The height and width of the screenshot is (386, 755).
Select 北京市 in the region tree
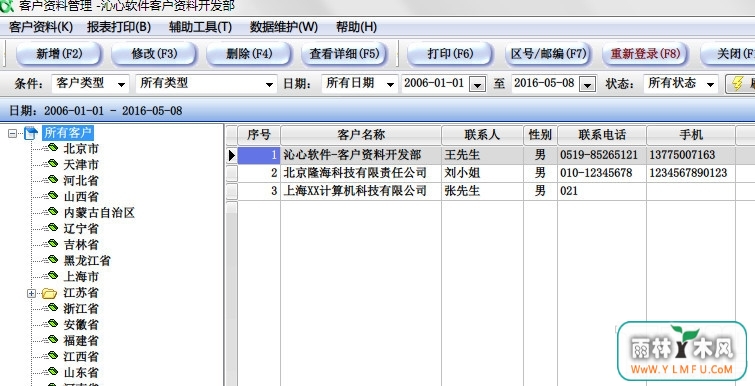pos(81,148)
